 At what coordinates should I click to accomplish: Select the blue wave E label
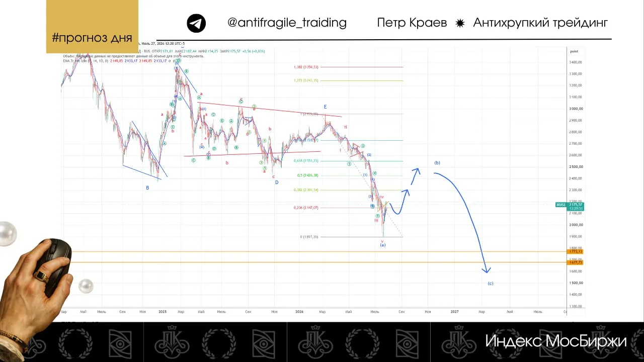[326, 107]
